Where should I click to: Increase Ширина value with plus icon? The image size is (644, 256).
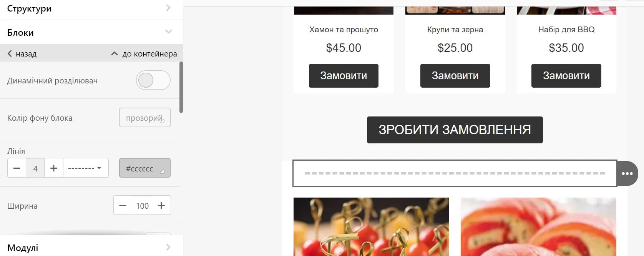[161, 206]
